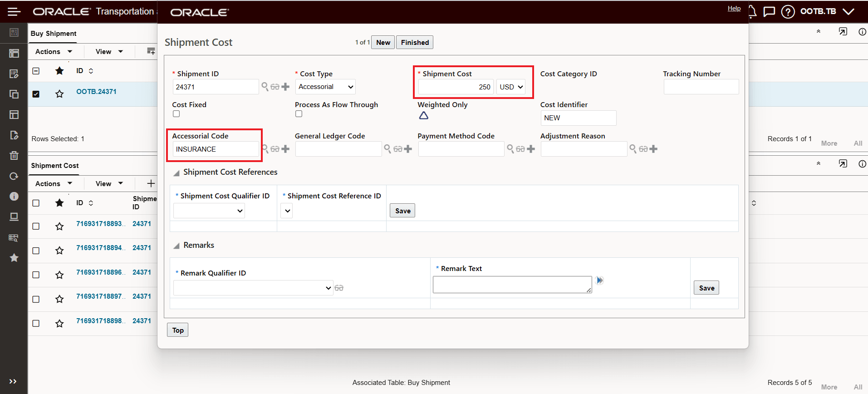
Task: Open the USD currency dropdown
Action: pyautogui.click(x=511, y=87)
